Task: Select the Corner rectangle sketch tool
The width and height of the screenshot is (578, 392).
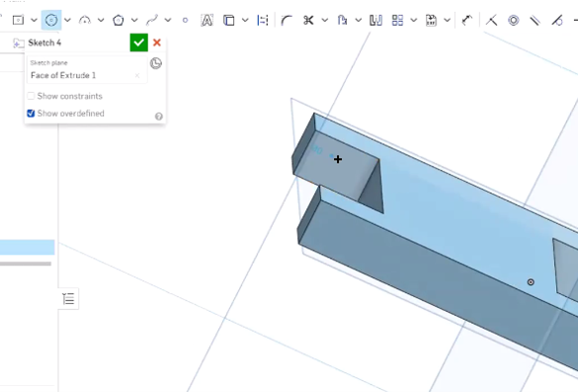Action: (x=18, y=20)
